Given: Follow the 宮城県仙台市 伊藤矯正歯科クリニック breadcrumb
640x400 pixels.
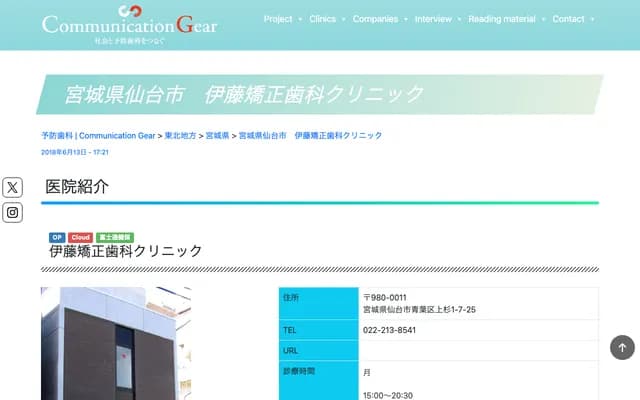Looking at the screenshot, I should pyautogui.click(x=310, y=136).
